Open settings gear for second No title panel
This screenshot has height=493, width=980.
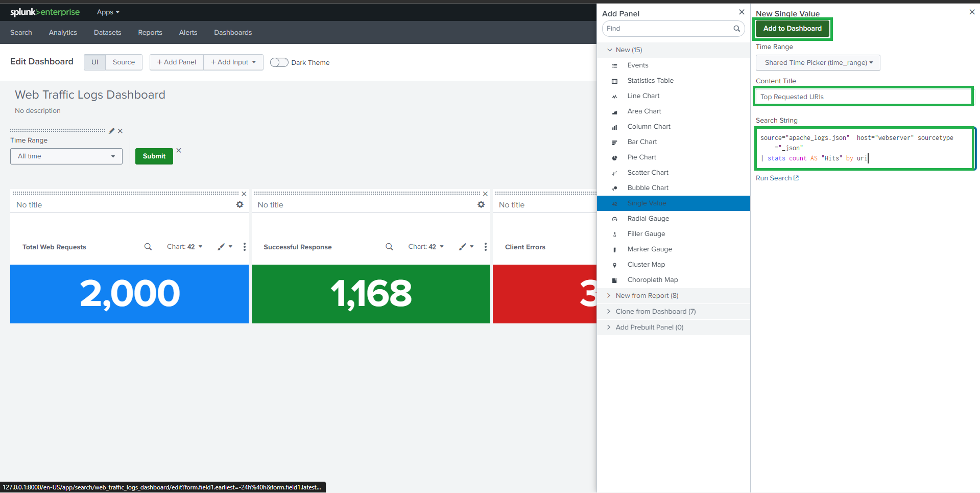[481, 204]
